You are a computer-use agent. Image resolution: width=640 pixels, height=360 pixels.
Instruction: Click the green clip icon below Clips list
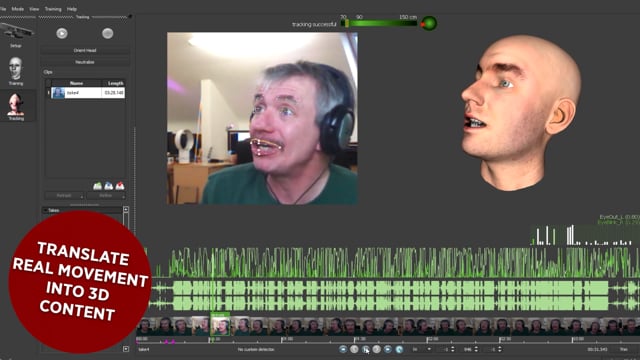(x=98, y=186)
